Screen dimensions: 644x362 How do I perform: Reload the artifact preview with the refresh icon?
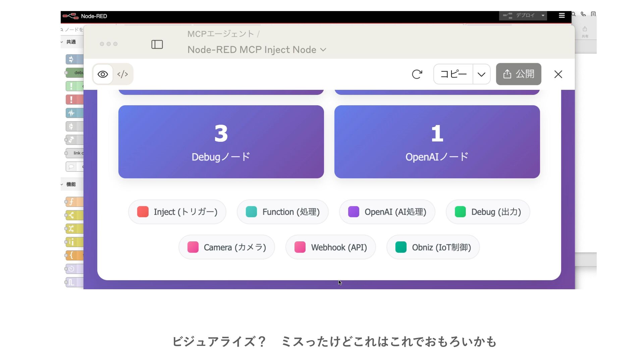click(417, 74)
